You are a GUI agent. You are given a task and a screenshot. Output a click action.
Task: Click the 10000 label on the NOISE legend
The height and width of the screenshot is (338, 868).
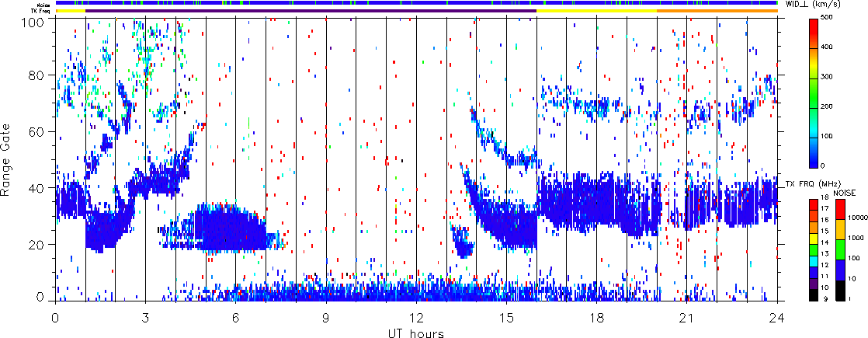click(x=854, y=218)
